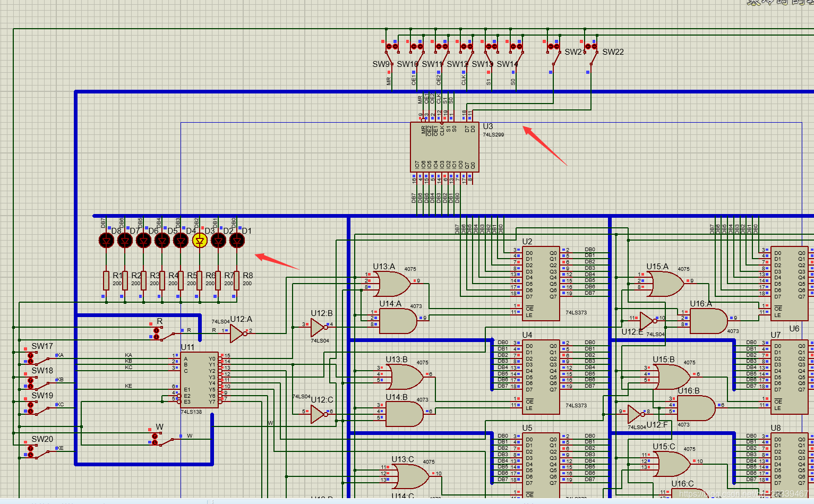This screenshot has width=814, height=504.
Task: Flip the W write switch
Action: 163,439
